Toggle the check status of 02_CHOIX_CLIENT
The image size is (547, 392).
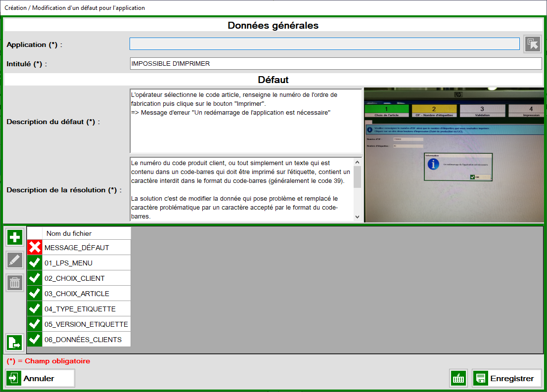(35, 278)
